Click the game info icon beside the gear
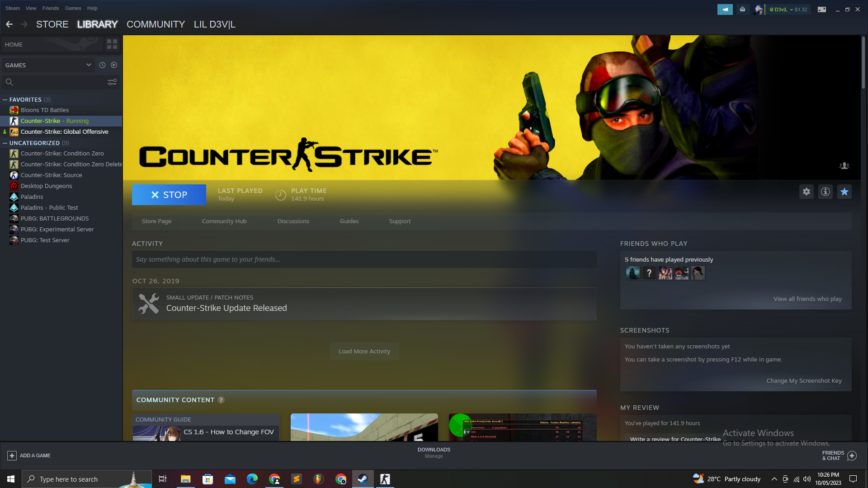This screenshot has width=868, height=488. pyautogui.click(x=825, y=191)
